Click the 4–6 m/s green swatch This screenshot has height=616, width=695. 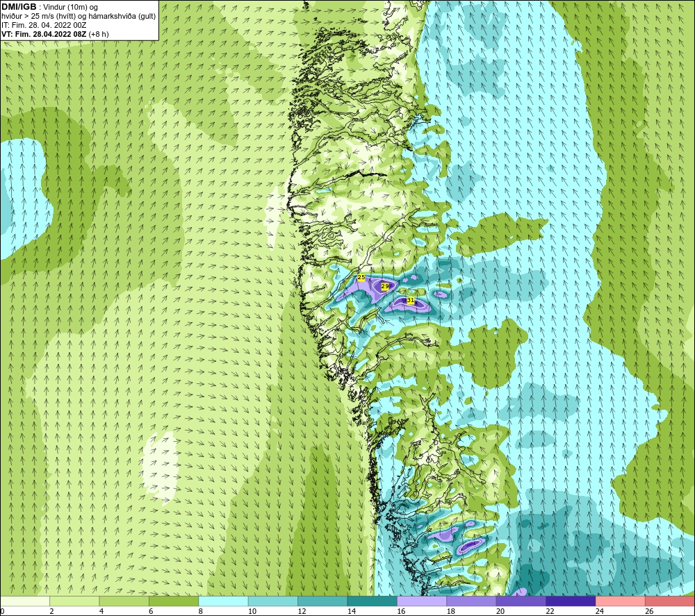pyautogui.click(x=124, y=601)
